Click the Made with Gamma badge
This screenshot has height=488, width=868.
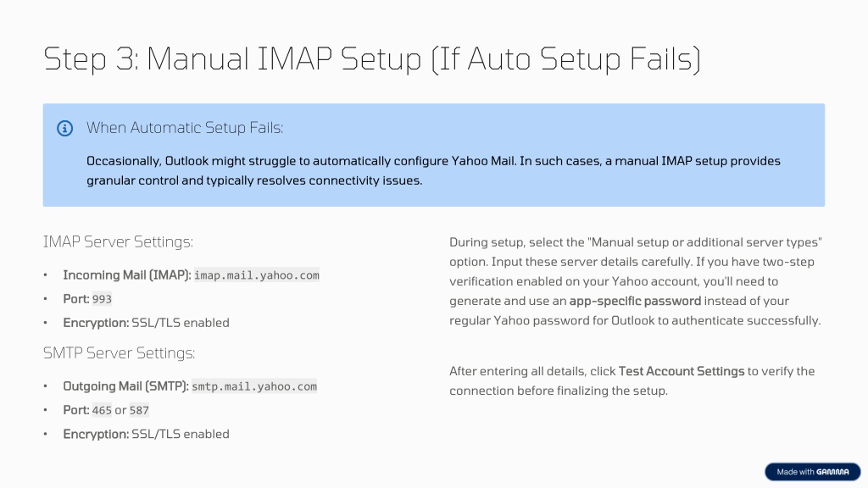[812, 472]
